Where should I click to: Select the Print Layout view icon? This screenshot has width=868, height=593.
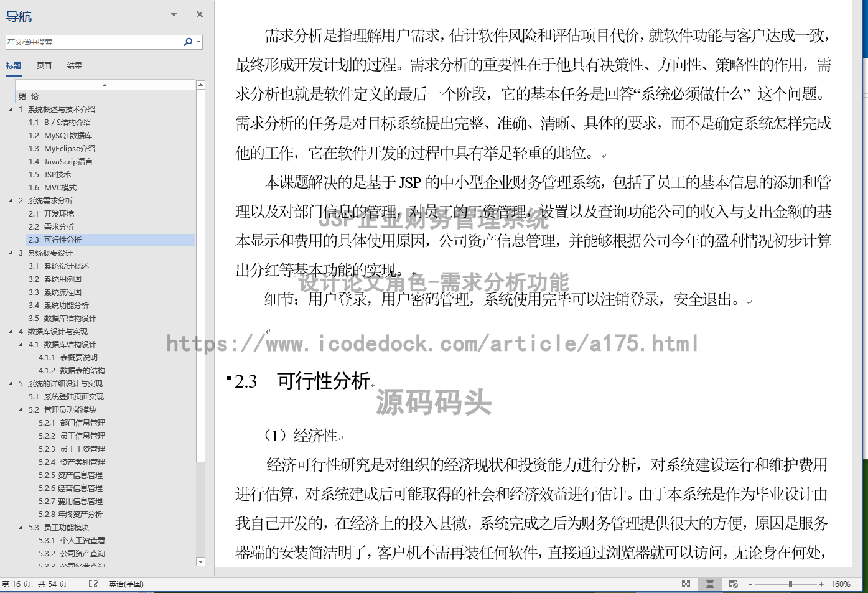tap(709, 584)
